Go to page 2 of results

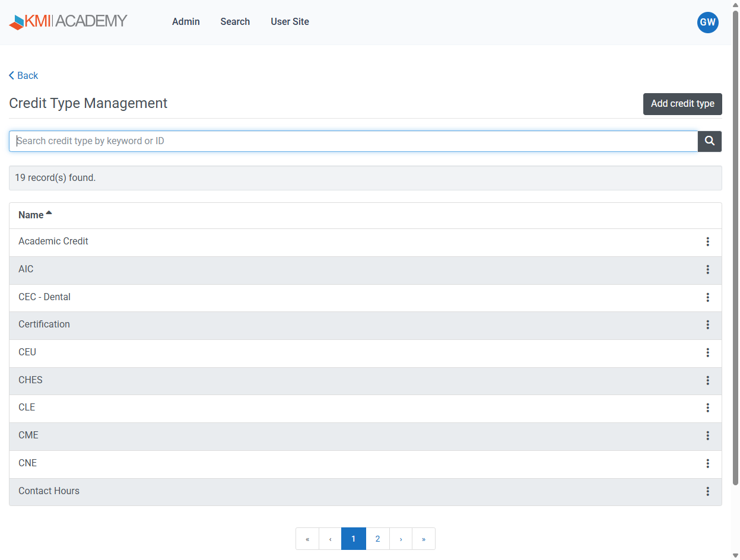[377, 539]
